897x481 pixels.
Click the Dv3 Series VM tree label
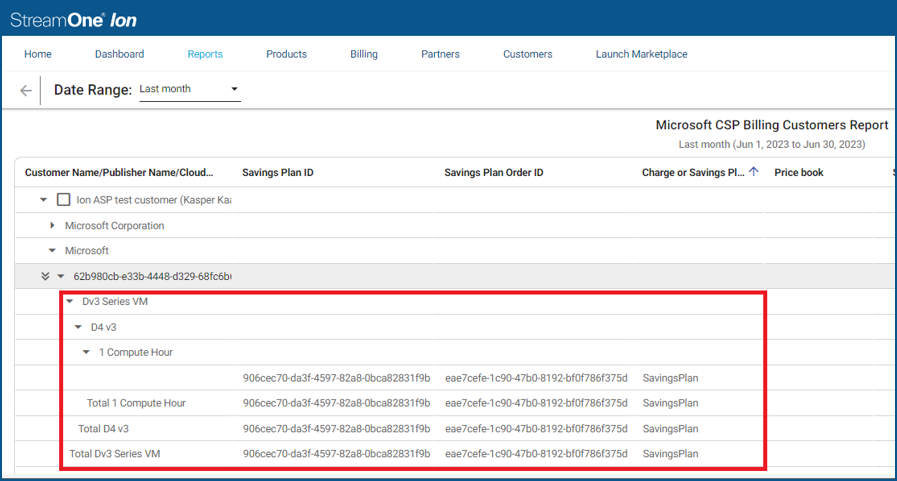[115, 301]
